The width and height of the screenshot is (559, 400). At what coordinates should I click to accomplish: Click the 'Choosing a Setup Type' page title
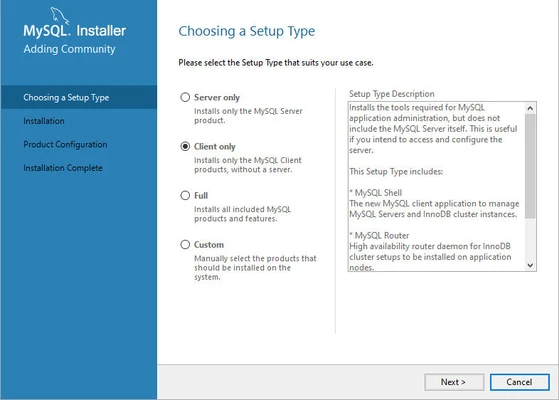pyautogui.click(x=247, y=31)
